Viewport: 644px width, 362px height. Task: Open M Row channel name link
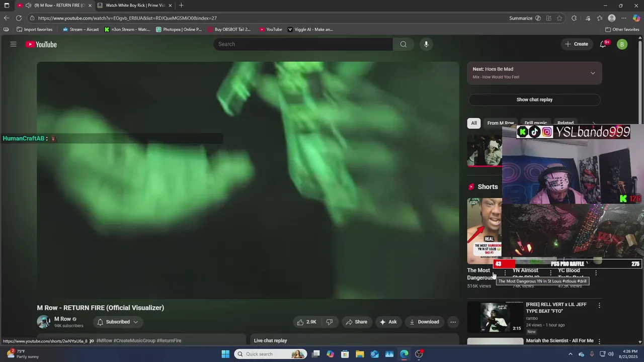62,319
